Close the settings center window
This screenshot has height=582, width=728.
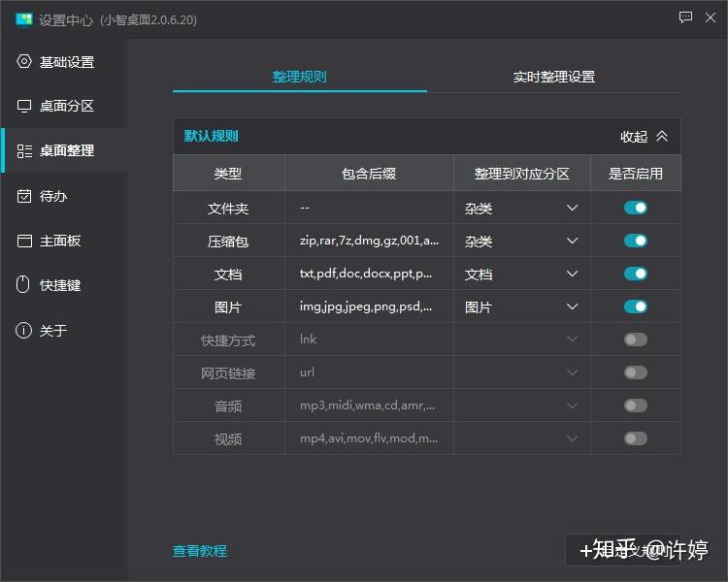pos(711,17)
